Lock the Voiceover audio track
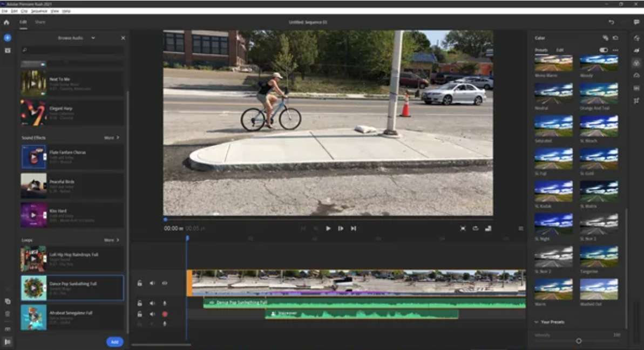 coord(140,314)
